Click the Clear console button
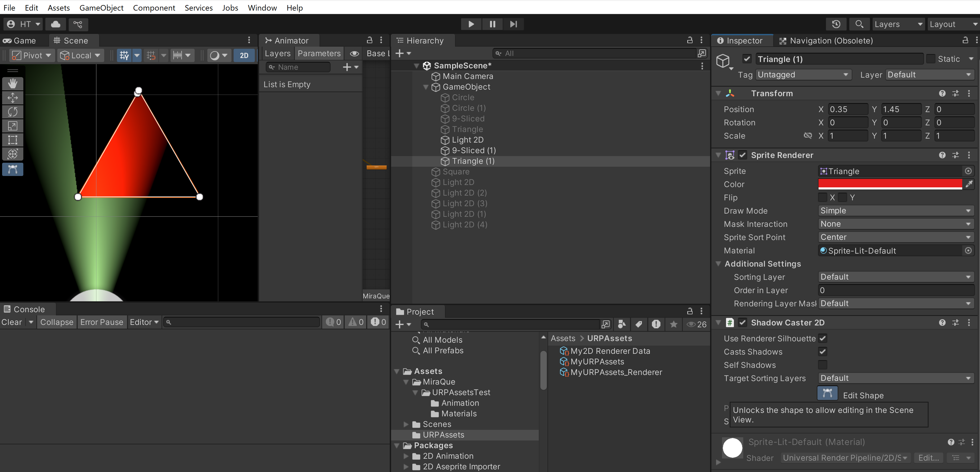The height and width of the screenshot is (472, 980). (x=12, y=322)
